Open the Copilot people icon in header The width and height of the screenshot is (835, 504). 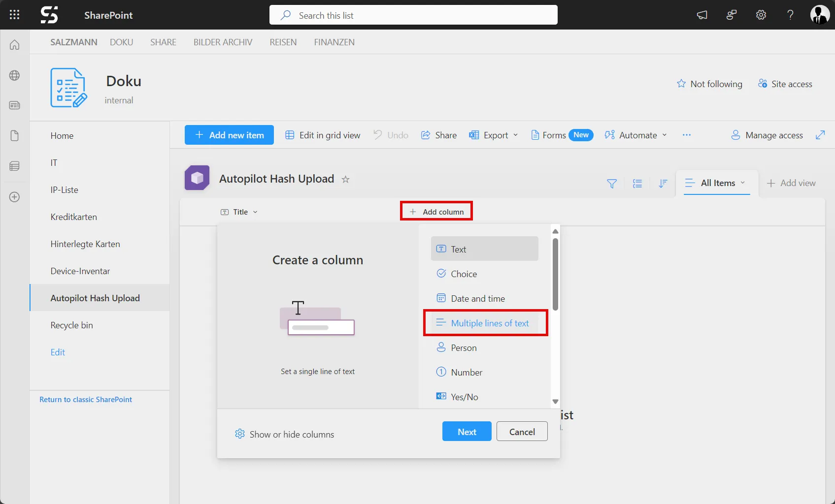[x=732, y=15]
